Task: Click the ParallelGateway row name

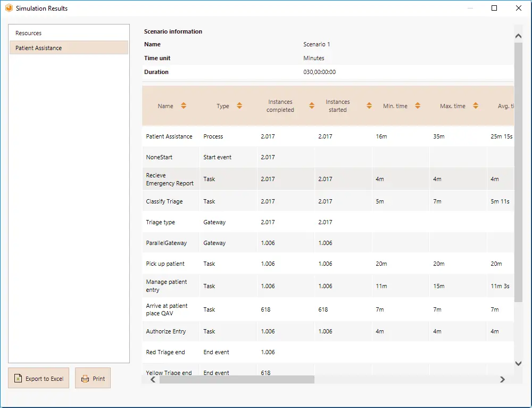Action: coord(166,243)
